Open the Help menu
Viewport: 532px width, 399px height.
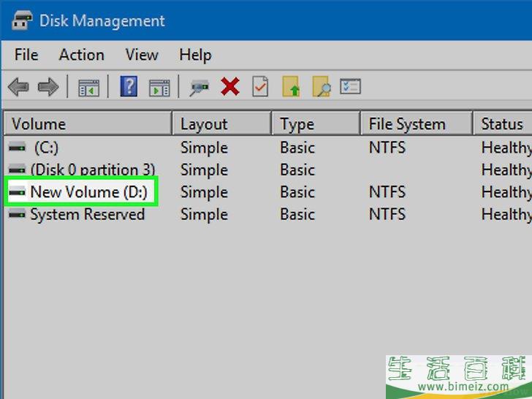[195, 55]
